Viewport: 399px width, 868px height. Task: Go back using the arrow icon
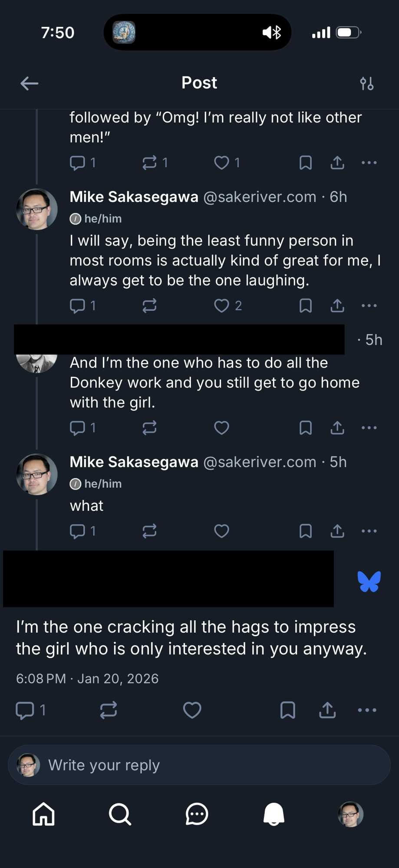click(x=30, y=83)
